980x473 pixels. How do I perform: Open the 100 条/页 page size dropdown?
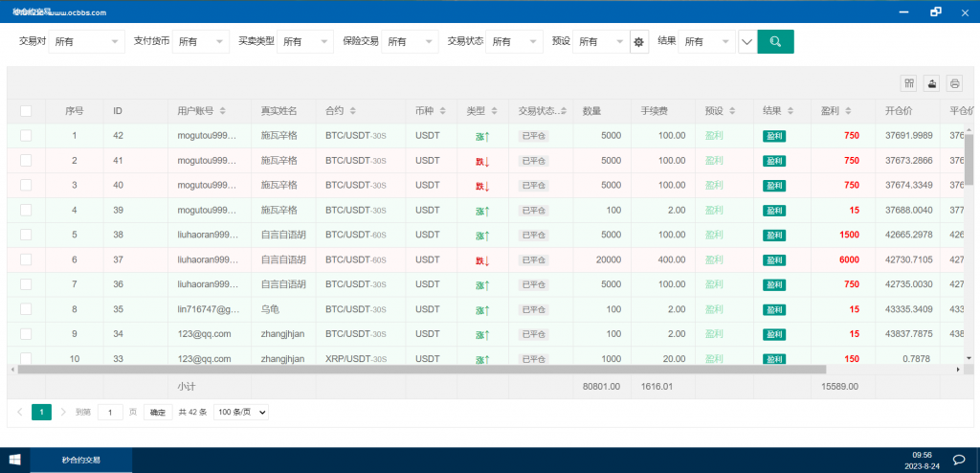241,412
